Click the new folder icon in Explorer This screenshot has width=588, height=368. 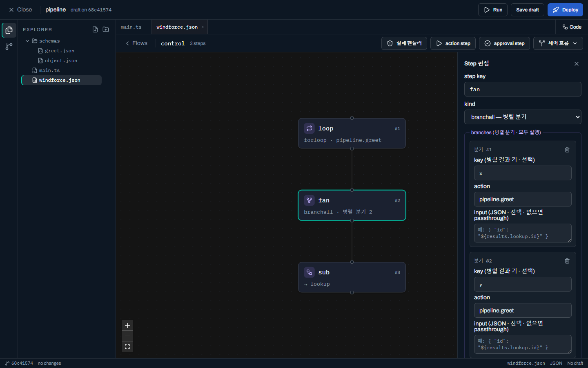(x=106, y=29)
